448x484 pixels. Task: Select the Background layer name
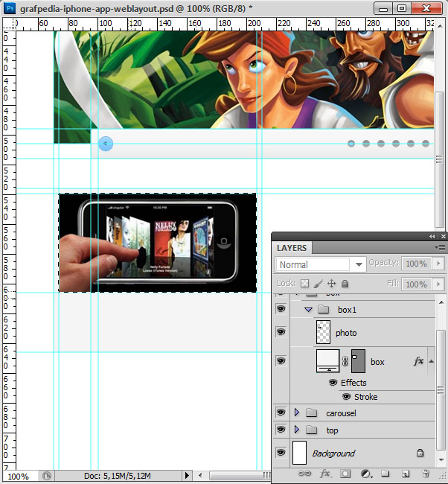coord(333,453)
